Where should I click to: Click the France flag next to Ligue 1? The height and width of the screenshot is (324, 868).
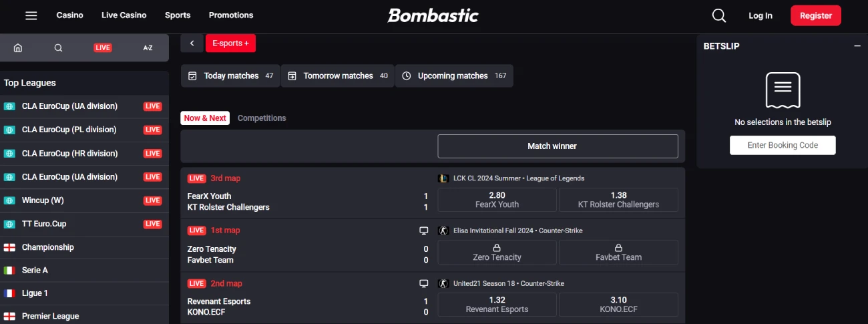[x=9, y=293]
